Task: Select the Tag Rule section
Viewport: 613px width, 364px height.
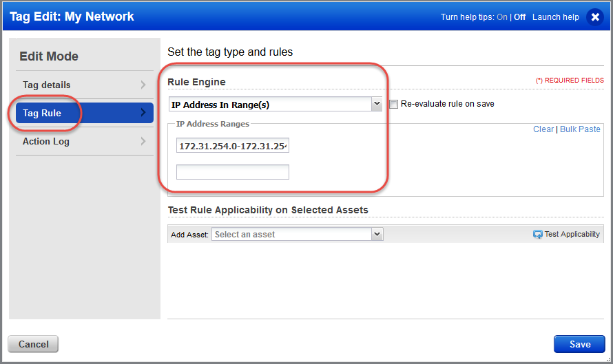Action: pyautogui.click(x=43, y=113)
